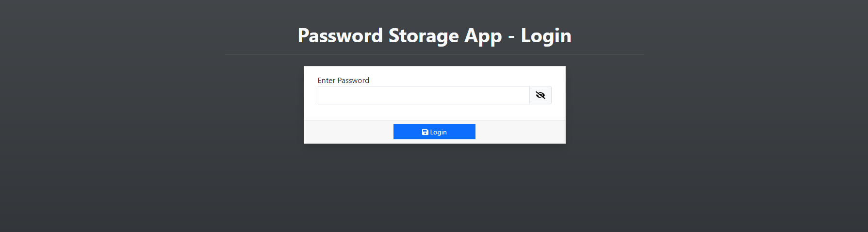Show the typed password using the eye icon
Screen dimensions: 868x232
click(540, 95)
